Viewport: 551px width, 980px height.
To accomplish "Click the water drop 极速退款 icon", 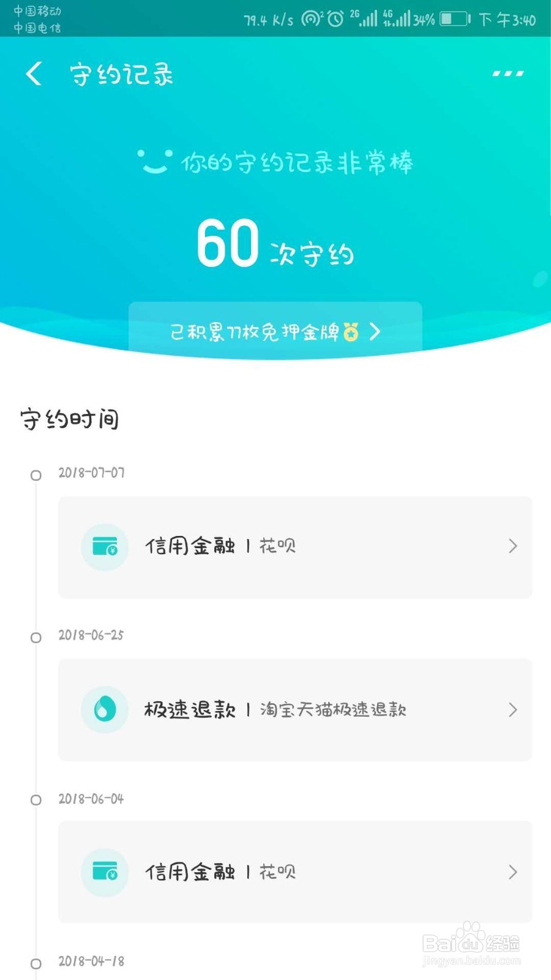I will (x=105, y=709).
